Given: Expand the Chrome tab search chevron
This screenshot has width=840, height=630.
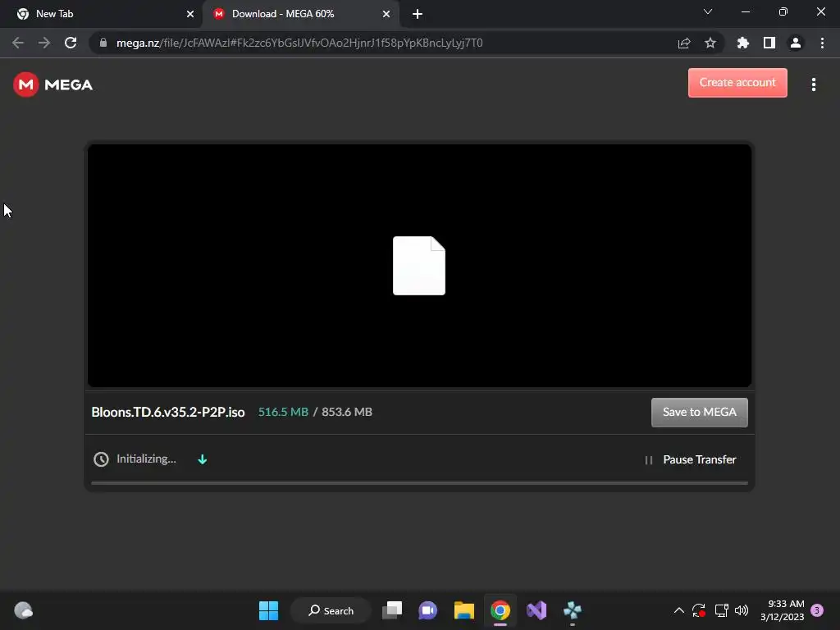Looking at the screenshot, I should point(708,11).
